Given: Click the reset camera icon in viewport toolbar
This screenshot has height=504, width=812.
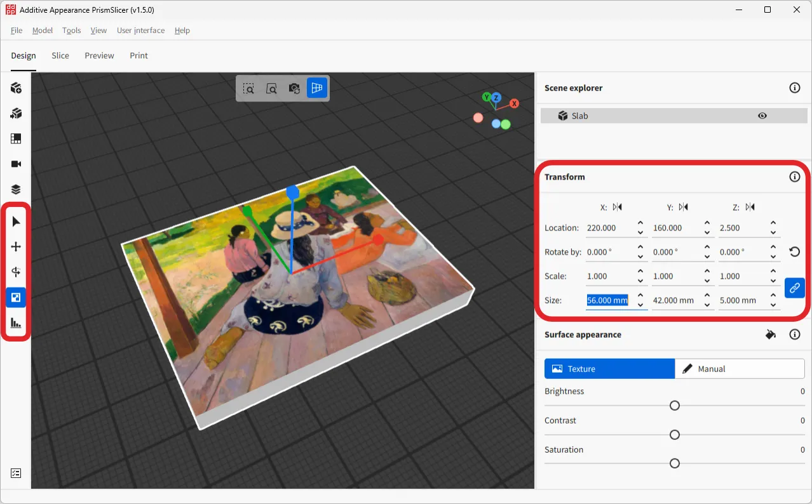Looking at the screenshot, I should (294, 88).
